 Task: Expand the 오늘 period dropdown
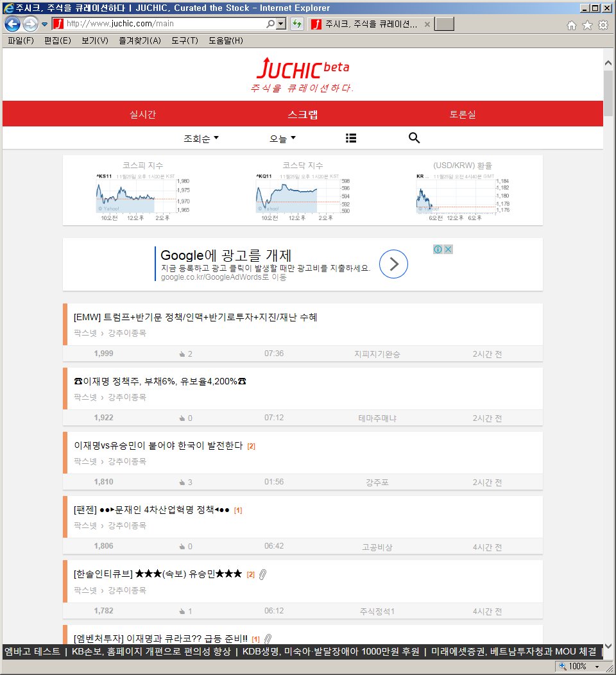(282, 138)
